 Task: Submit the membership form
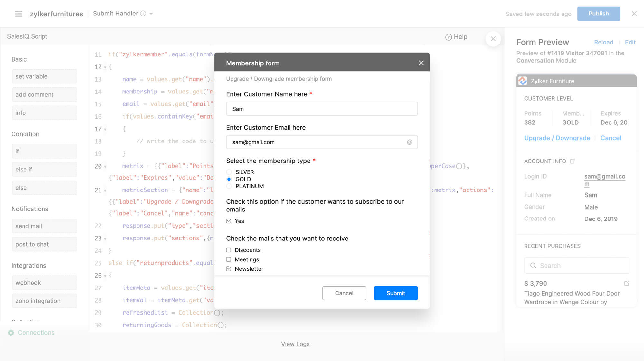pyautogui.click(x=395, y=293)
